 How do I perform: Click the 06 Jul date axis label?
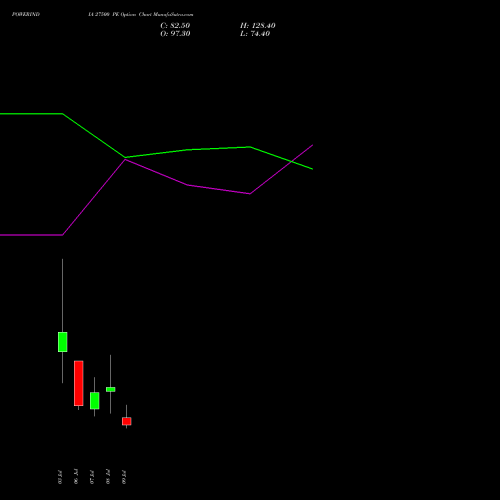point(76,477)
